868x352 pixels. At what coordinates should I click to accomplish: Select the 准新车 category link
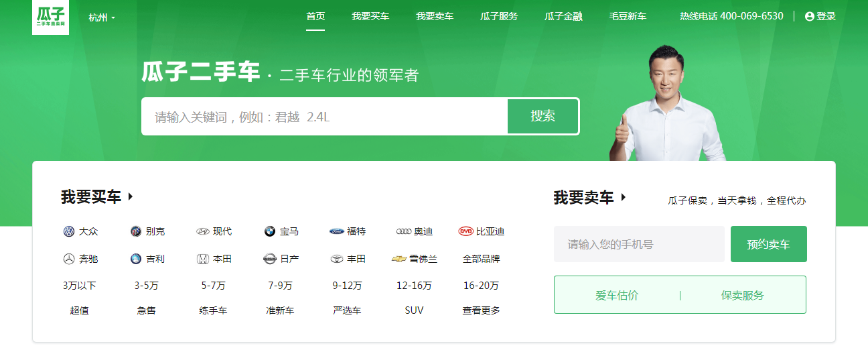[280, 310]
